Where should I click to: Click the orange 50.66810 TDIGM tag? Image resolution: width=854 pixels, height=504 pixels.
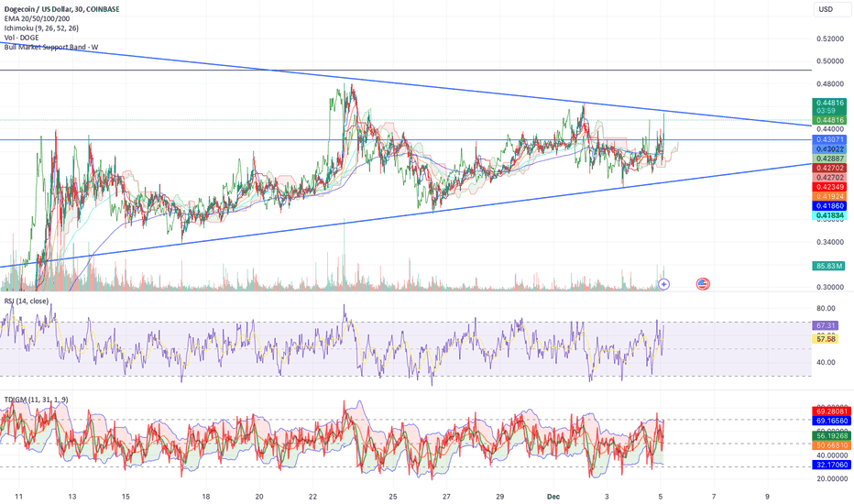click(x=831, y=445)
